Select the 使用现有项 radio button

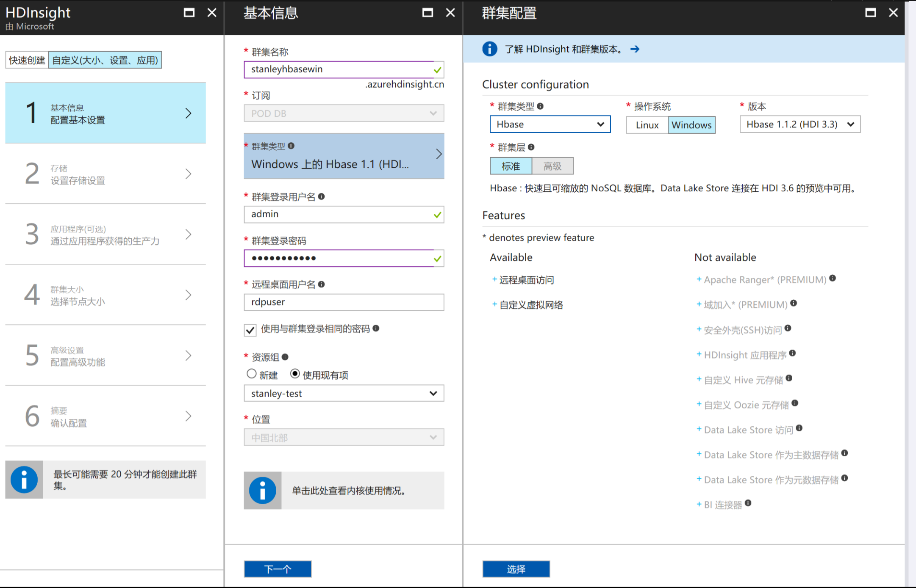(295, 374)
